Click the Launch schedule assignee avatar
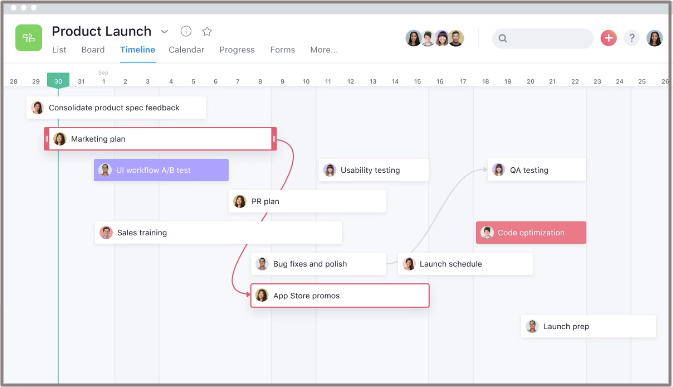The height and width of the screenshot is (387, 673). (409, 264)
